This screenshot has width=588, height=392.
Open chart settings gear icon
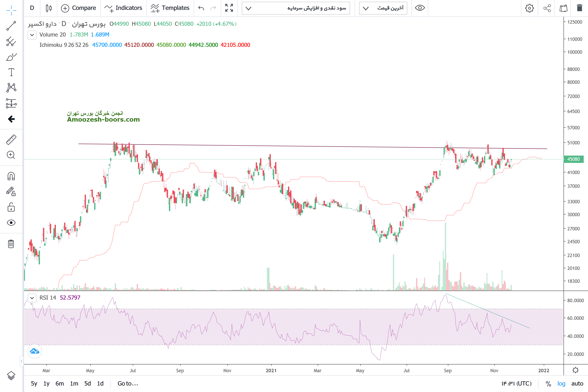tap(529, 8)
